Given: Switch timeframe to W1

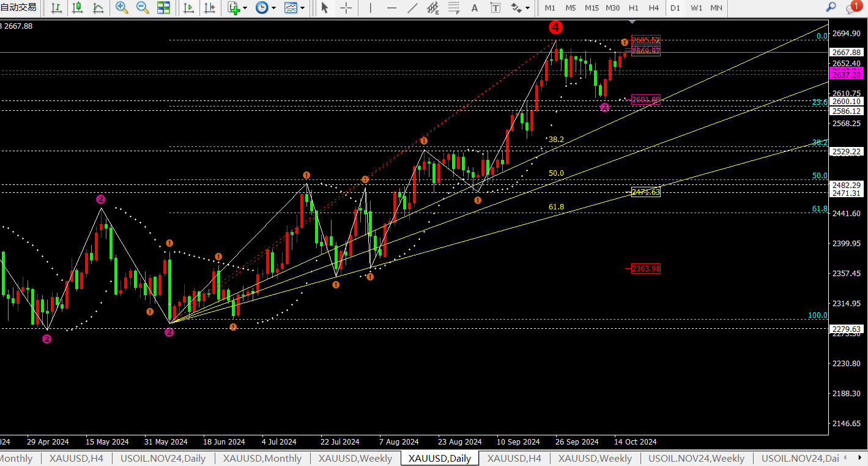Looking at the screenshot, I should click(x=696, y=8).
